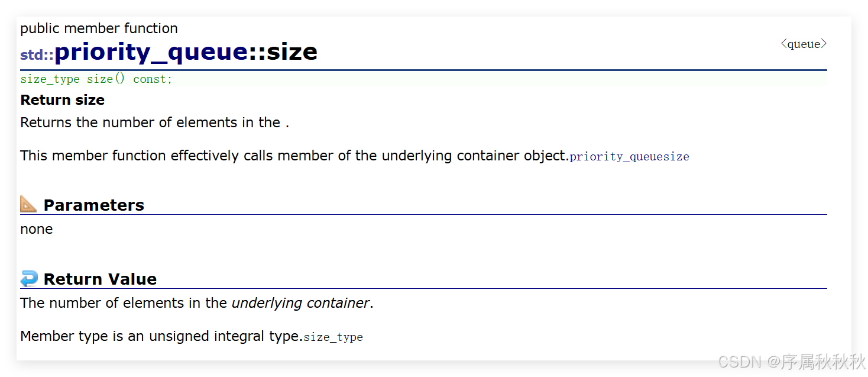Click the Parameters ruler icon
Screen dimensions: 868x377
click(x=28, y=204)
